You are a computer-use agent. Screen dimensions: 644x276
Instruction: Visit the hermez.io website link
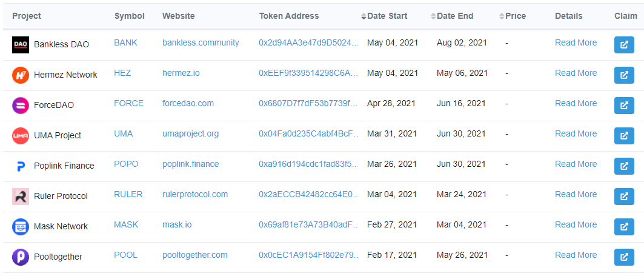pos(181,73)
